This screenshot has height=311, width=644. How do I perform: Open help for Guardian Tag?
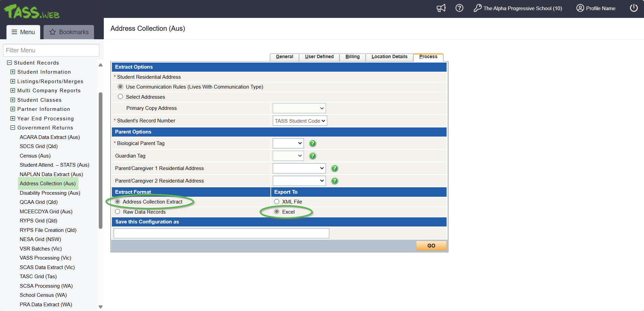tap(313, 156)
